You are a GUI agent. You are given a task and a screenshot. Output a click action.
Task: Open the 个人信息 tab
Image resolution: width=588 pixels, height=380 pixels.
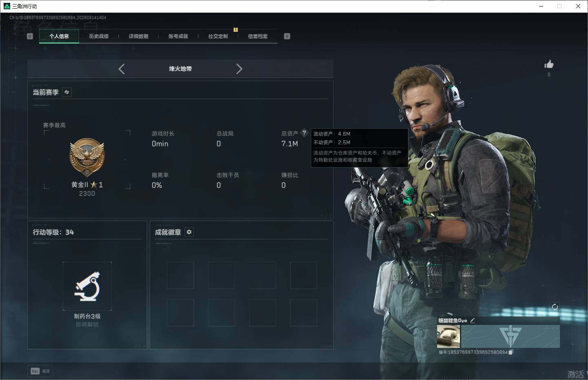[x=59, y=36]
